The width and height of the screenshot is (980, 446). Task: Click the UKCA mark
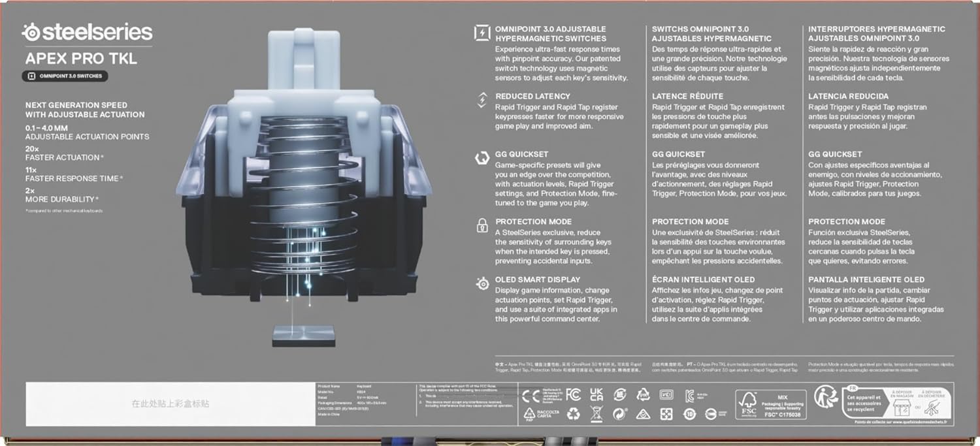(x=596, y=394)
